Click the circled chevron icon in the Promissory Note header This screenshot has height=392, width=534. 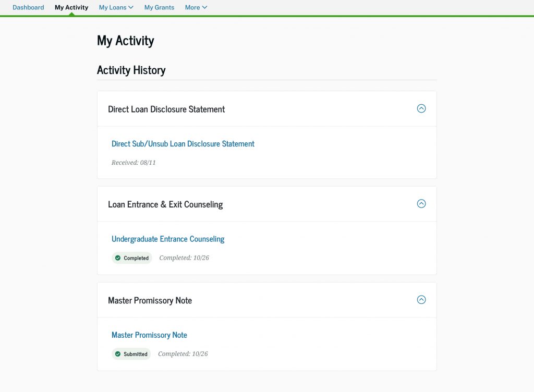click(421, 300)
